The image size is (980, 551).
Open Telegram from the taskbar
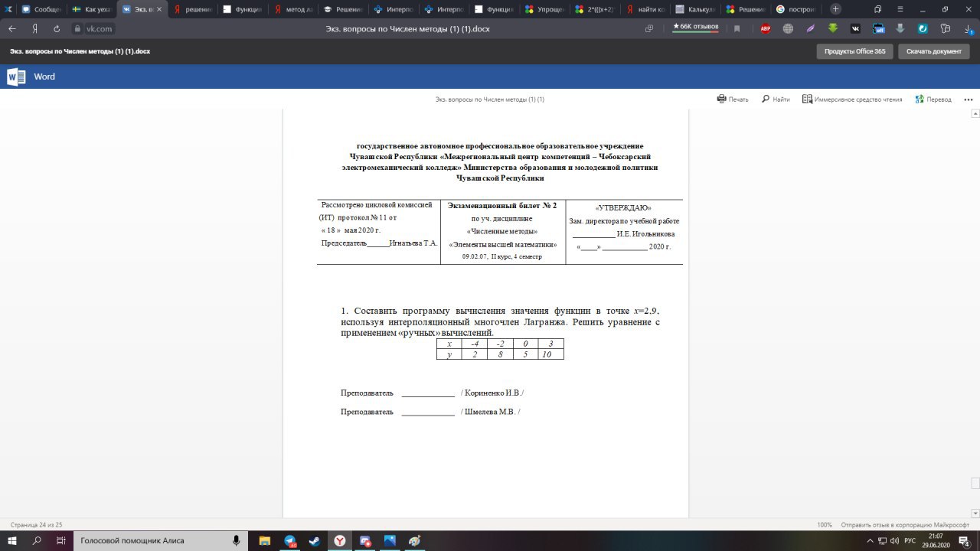click(x=290, y=540)
